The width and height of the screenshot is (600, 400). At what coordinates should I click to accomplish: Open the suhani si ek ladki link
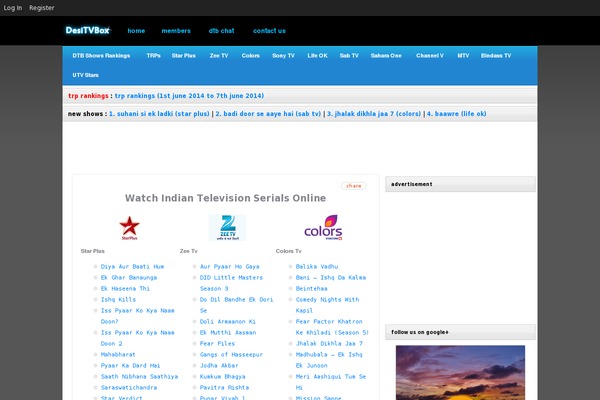click(x=159, y=114)
